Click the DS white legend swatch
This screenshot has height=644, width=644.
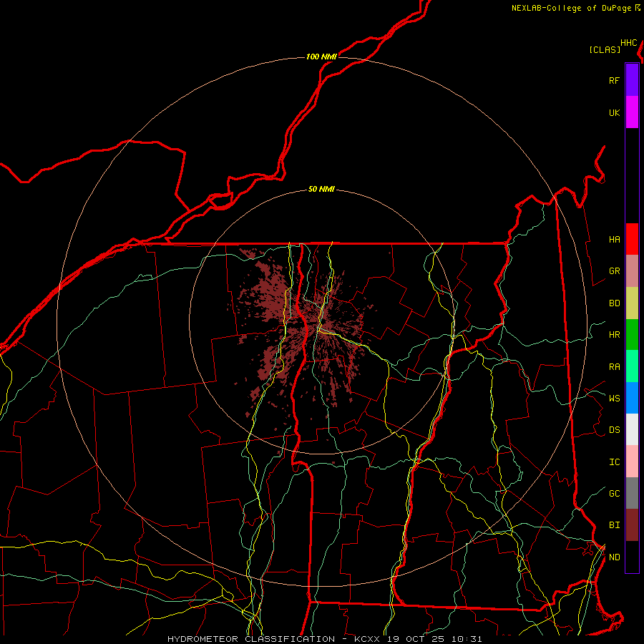632,429
